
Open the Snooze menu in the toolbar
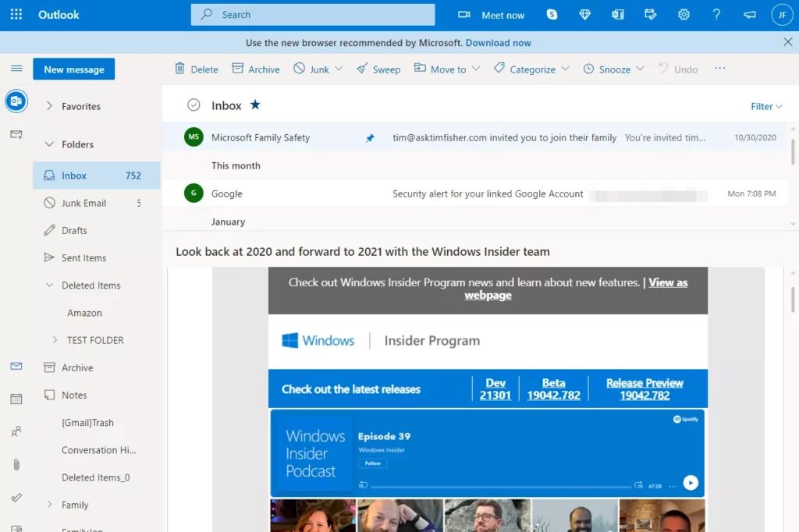click(x=613, y=69)
